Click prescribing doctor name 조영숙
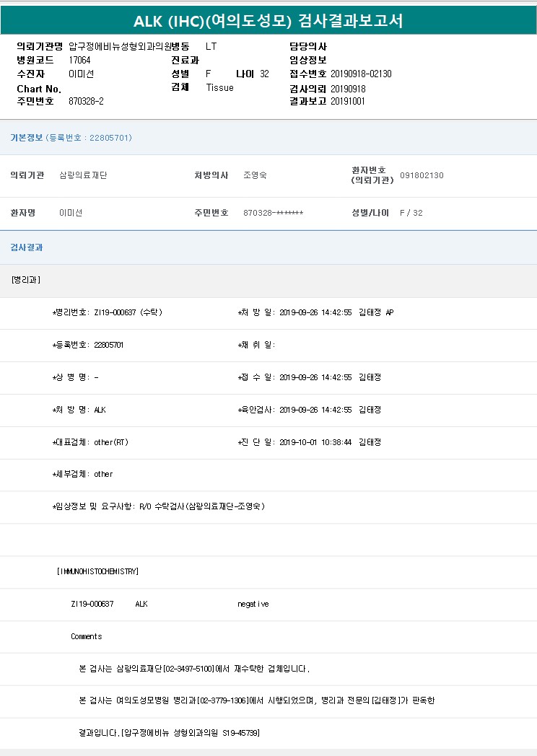The image size is (537, 756). click(255, 175)
